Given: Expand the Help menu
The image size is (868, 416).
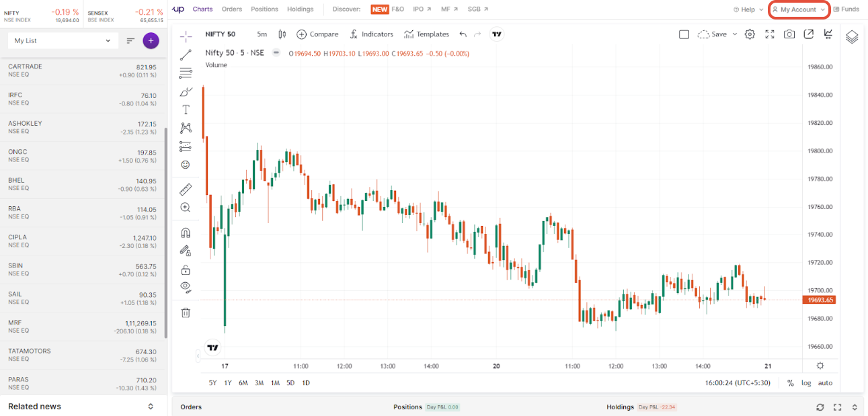Looking at the screenshot, I should pyautogui.click(x=748, y=9).
